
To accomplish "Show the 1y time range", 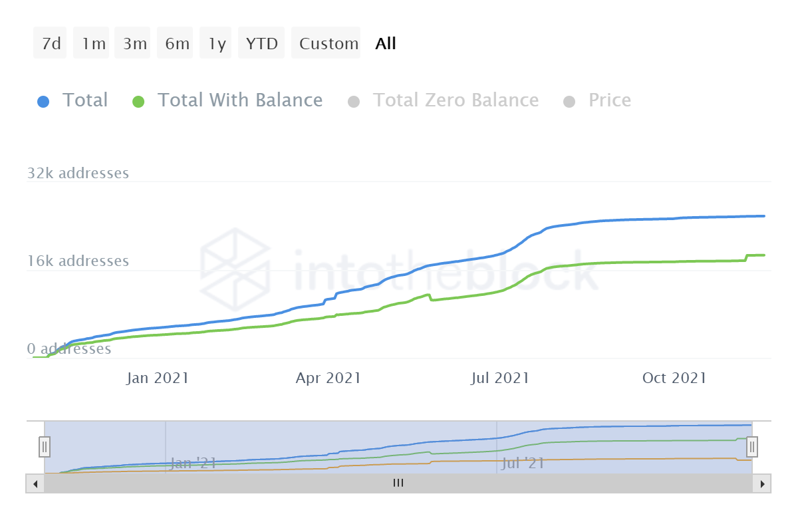I will point(217,44).
